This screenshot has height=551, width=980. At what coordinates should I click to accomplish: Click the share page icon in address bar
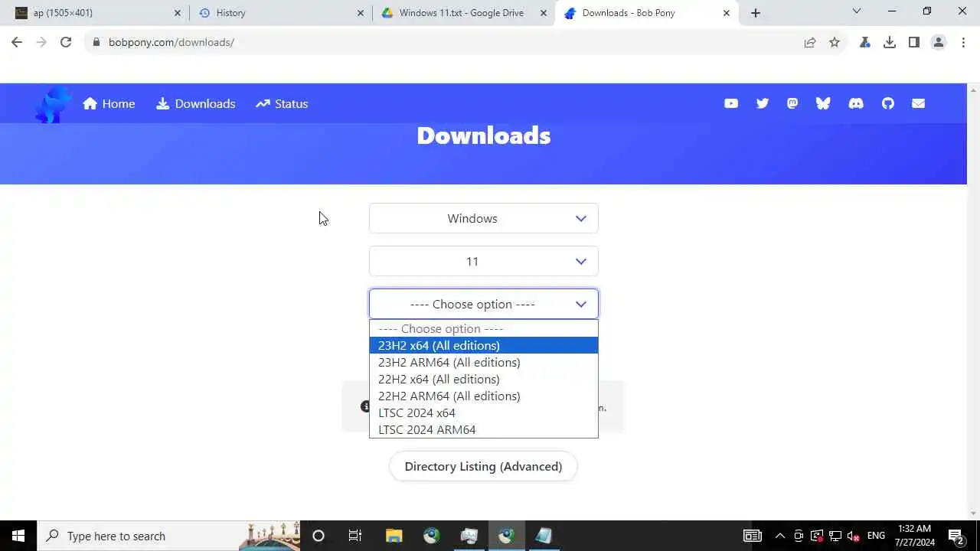(810, 42)
